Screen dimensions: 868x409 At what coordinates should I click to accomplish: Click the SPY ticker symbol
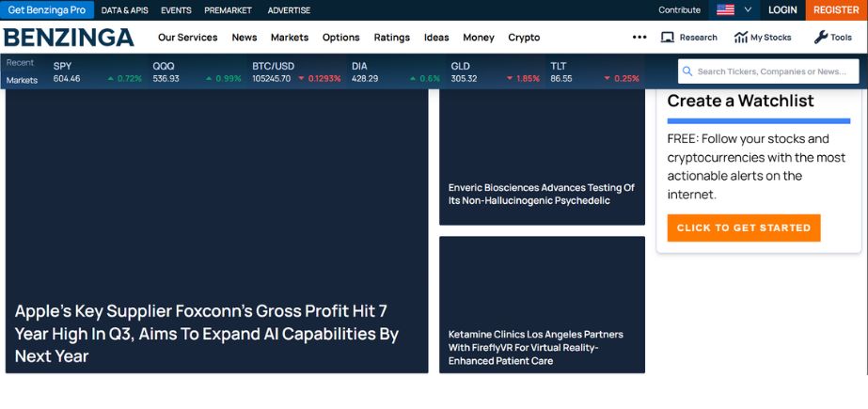(62, 66)
